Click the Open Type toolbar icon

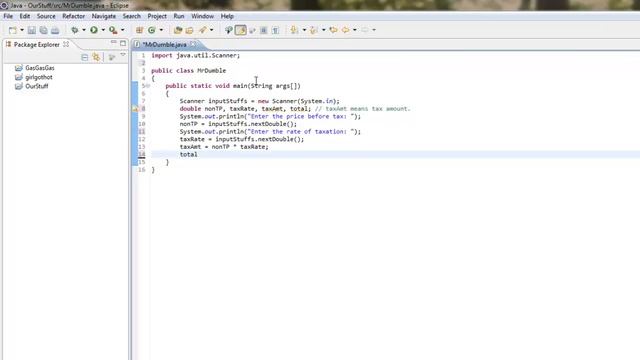click(178, 30)
